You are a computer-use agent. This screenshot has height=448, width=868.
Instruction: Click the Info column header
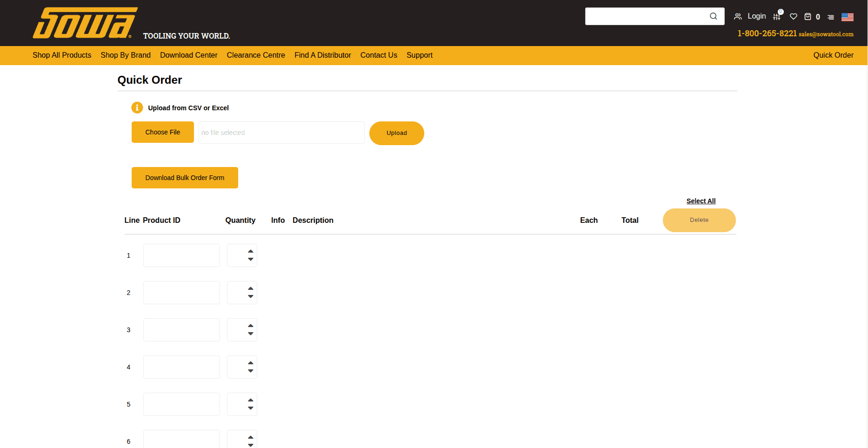coord(278,220)
